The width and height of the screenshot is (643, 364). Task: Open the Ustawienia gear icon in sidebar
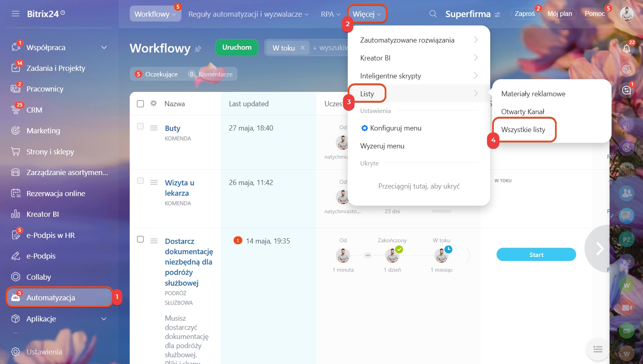pos(16,352)
